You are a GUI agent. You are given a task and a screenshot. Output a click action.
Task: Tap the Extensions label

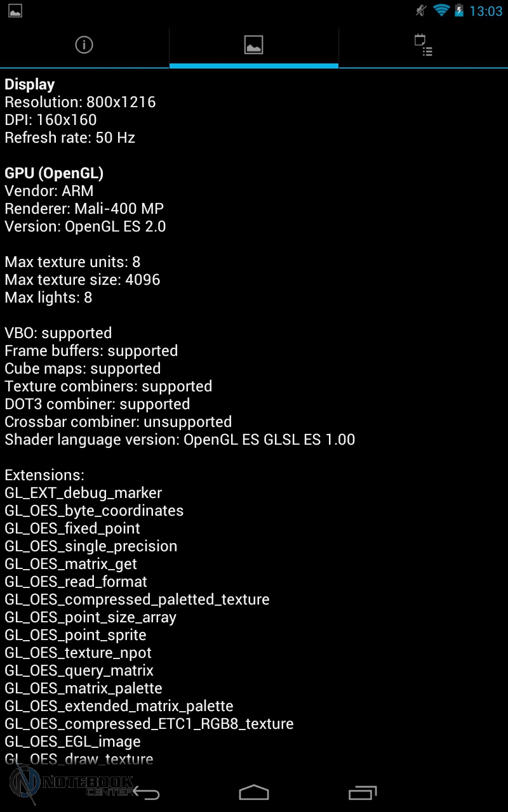click(x=44, y=475)
